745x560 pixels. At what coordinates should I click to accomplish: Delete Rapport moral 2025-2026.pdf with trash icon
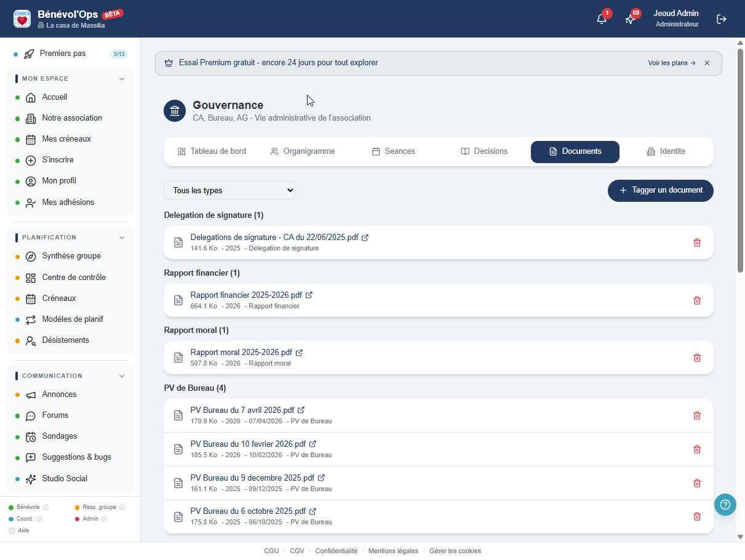(x=697, y=358)
